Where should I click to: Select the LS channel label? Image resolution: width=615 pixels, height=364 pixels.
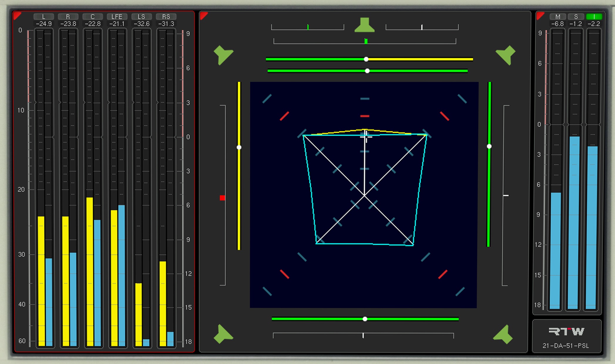click(x=141, y=17)
